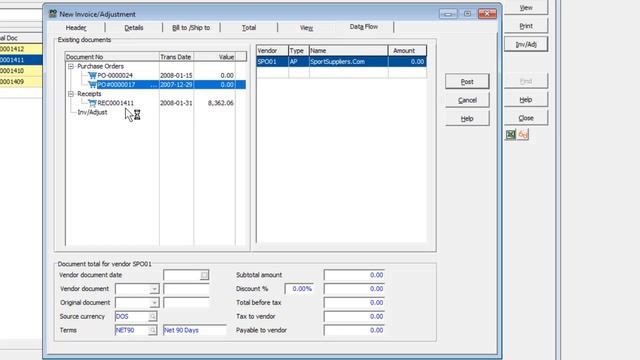Click the Name column header
640x360 pixels.
pyautogui.click(x=349, y=51)
